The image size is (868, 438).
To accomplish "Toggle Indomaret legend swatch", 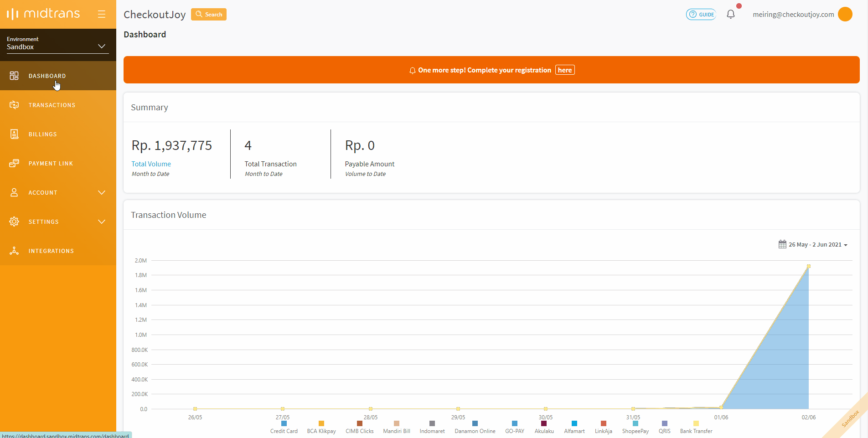I will (x=432, y=423).
